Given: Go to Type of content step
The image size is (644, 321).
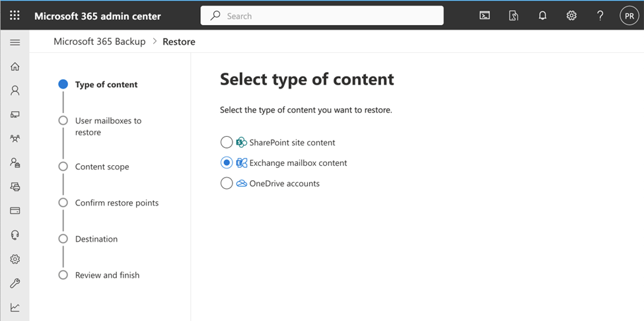Looking at the screenshot, I should (x=106, y=85).
